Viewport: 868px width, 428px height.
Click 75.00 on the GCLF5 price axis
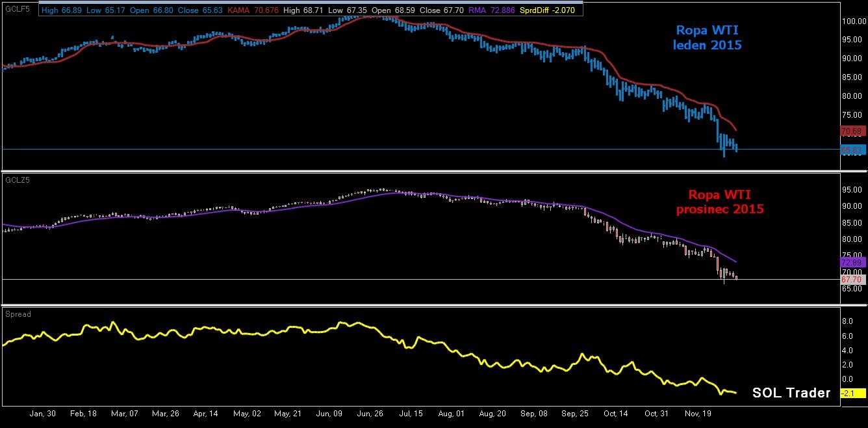click(x=852, y=114)
